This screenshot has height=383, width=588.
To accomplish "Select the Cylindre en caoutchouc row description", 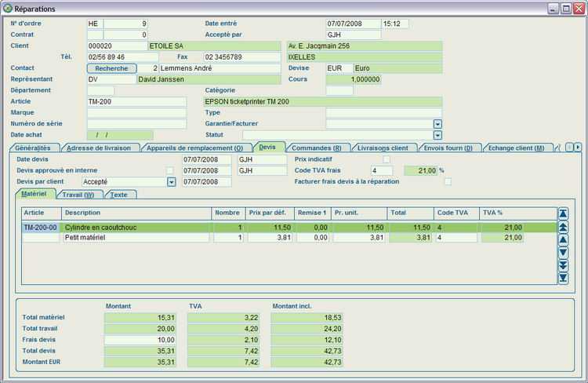I will (x=136, y=228).
